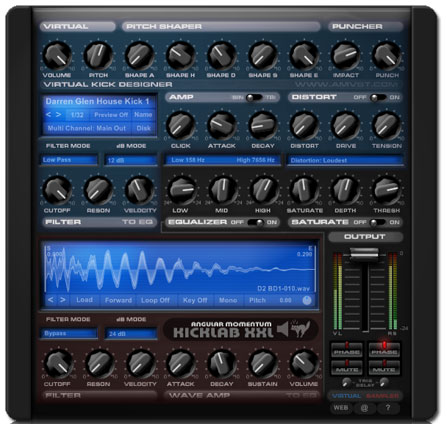Click the Loop Off button

[155, 300]
